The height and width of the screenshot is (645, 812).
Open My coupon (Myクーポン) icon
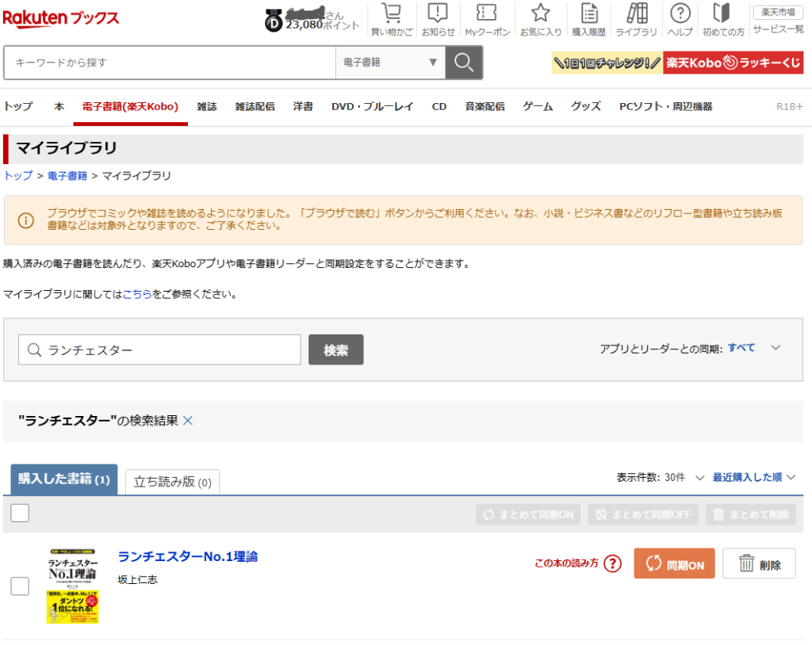[x=488, y=20]
